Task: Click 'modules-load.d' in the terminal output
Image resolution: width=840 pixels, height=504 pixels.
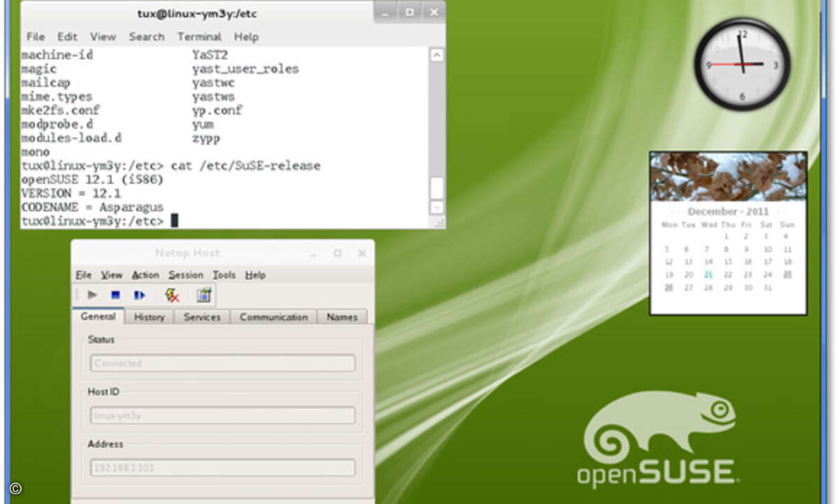Action: [71, 138]
